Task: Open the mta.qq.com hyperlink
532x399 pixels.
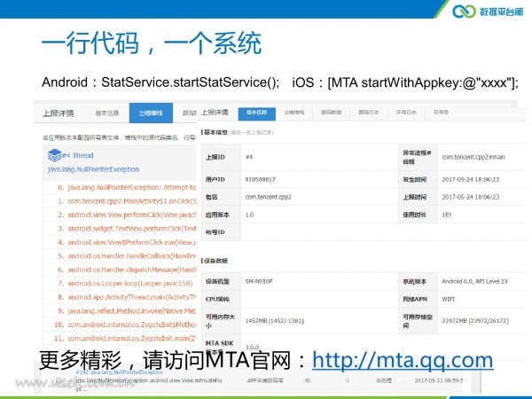Action: point(403,360)
